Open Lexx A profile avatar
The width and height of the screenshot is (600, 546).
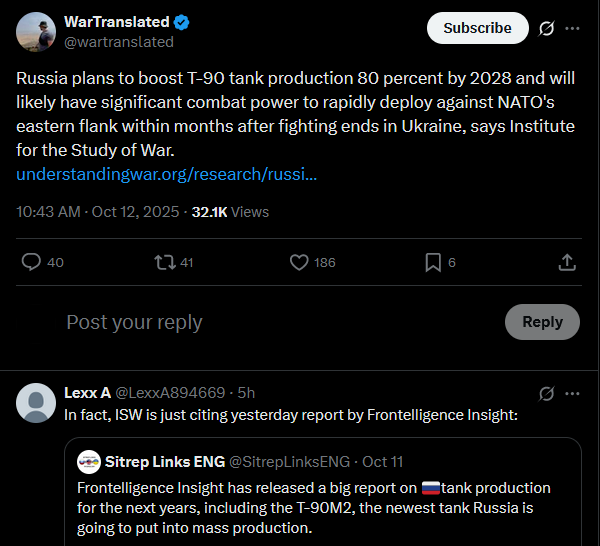click(x=36, y=402)
